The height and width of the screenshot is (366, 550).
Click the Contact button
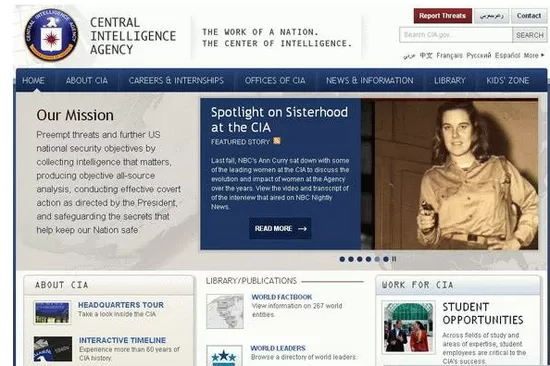[529, 16]
